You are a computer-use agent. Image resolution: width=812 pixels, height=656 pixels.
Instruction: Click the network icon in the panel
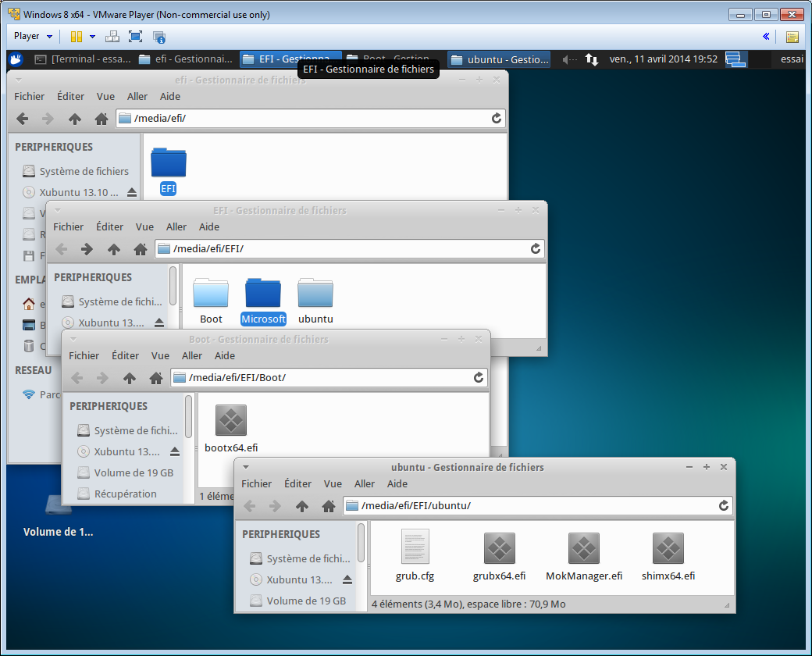(592, 59)
